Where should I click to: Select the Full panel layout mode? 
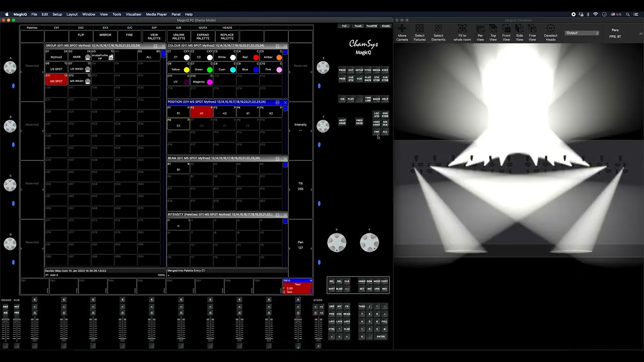point(344,26)
